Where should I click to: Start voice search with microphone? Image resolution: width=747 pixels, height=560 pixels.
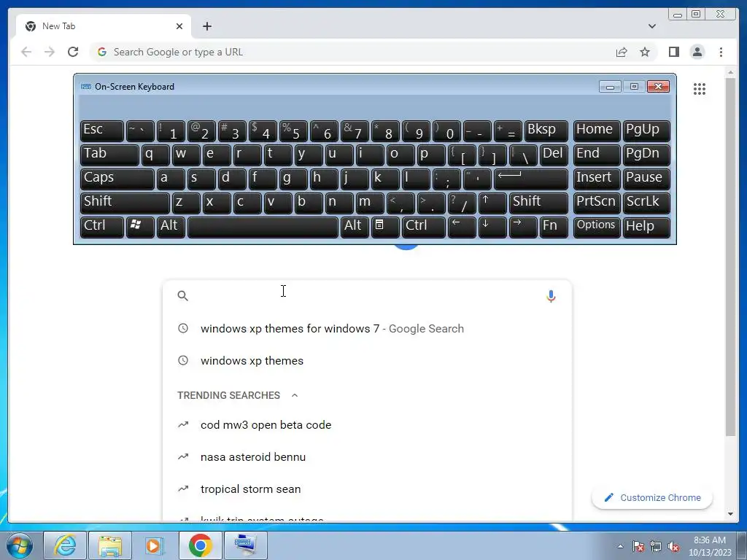coord(551,296)
